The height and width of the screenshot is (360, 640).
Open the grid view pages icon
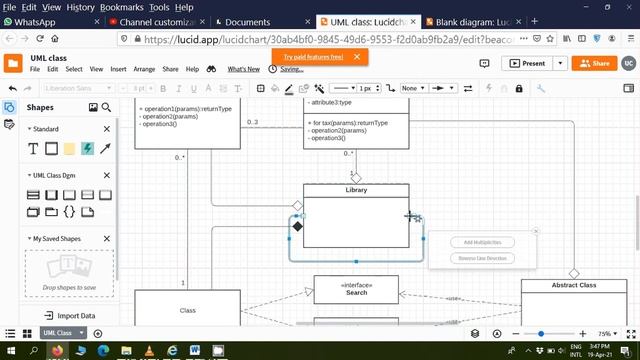pos(27,334)
